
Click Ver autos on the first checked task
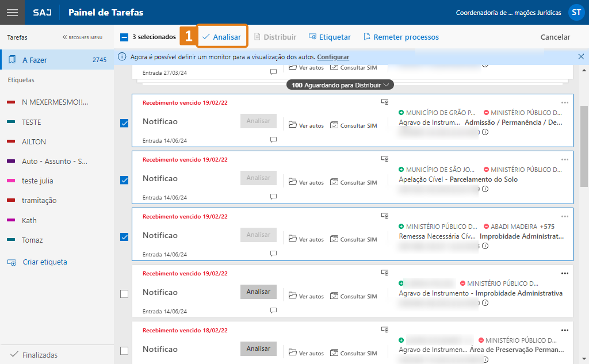coord(306,125)
